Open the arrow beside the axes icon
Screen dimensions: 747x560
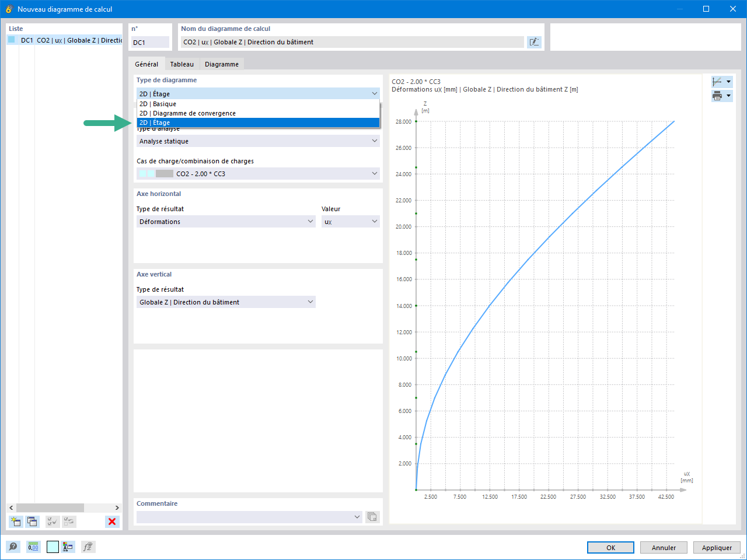point(728,82)
